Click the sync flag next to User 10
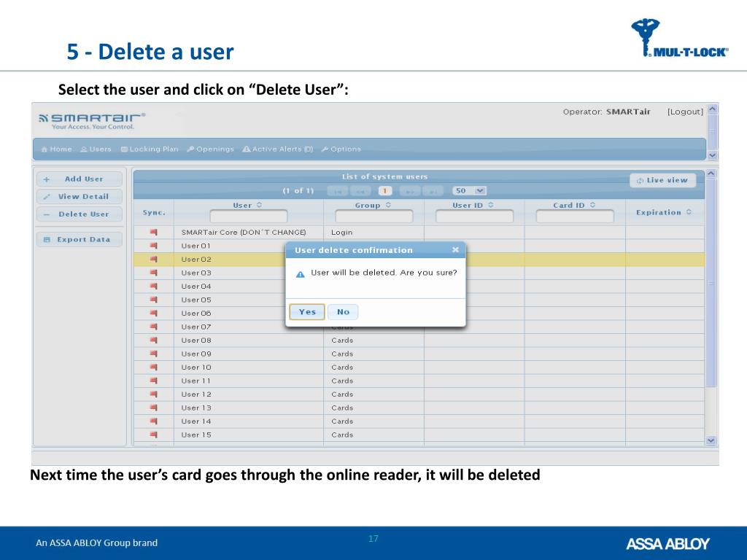This screenshot has width=747, height=560. click(x=153, y=367)
